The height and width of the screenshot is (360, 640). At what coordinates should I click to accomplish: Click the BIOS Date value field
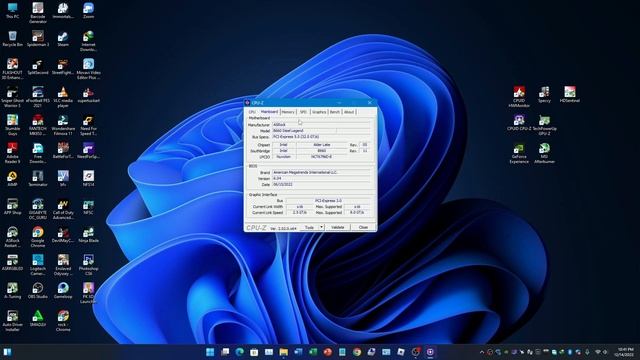(x=321, y=184)
